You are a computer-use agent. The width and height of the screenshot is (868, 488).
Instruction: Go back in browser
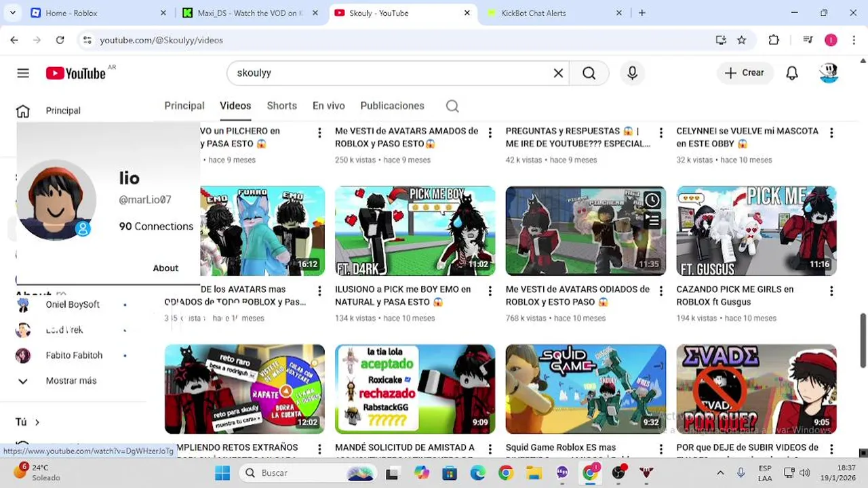tap(14, 40)
